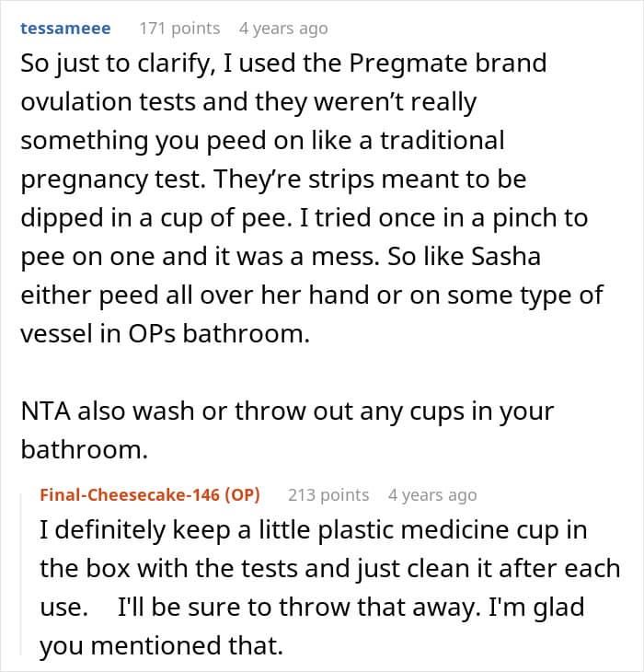Click 'I'm glad you mentioned that' sentence
This screenshot has height=672, width=644.
coord(523,608)
